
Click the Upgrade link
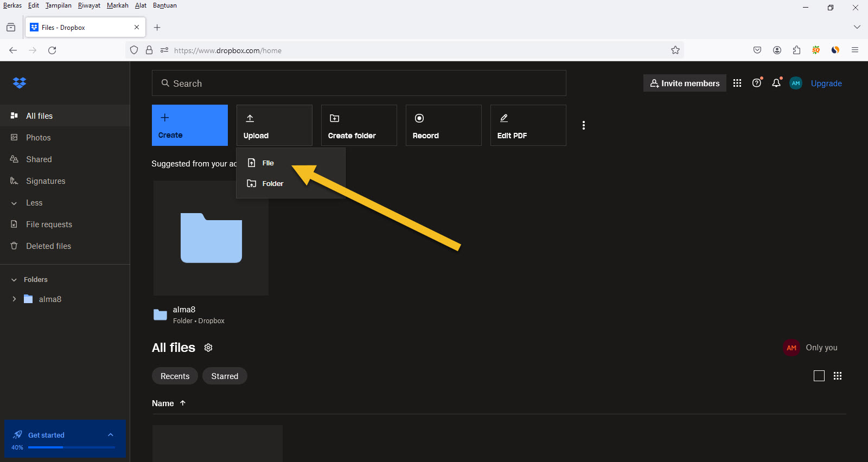[826, 83]
